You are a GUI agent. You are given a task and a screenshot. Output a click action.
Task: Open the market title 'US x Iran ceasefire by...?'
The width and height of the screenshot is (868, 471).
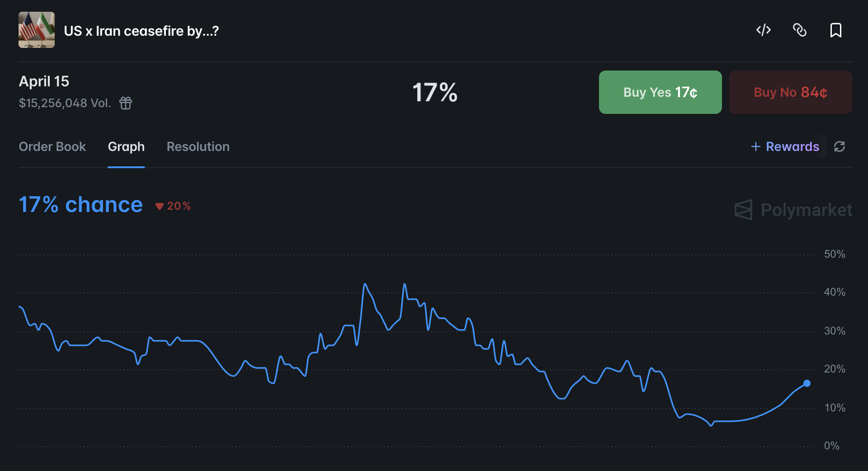(x=141, y=31)
